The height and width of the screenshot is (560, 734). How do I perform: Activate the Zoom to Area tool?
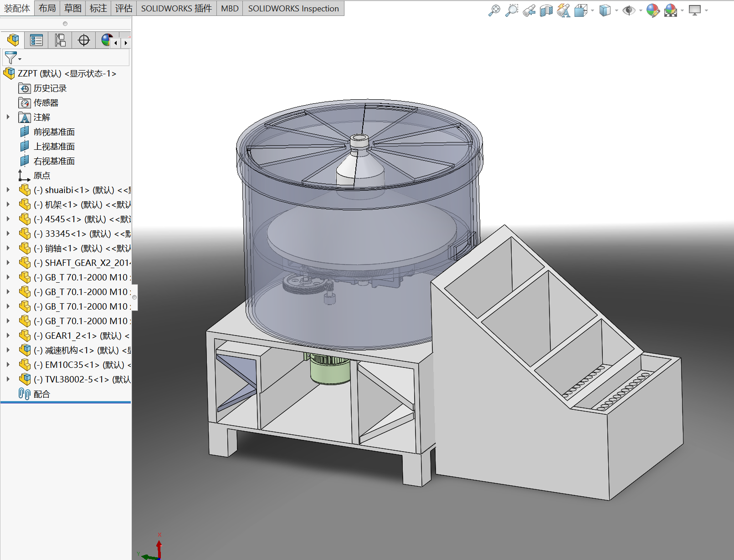[x=512, y=10]
